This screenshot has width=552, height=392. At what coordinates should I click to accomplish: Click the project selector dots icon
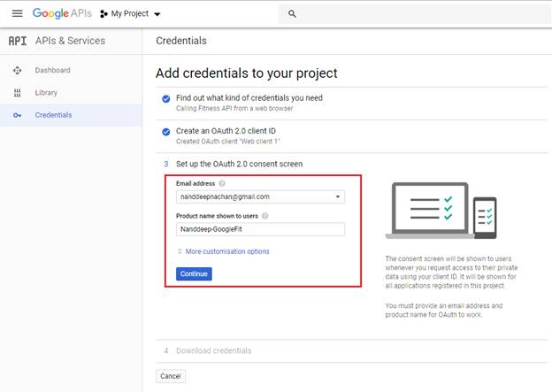pyautogui.click(x=103, y=14)
